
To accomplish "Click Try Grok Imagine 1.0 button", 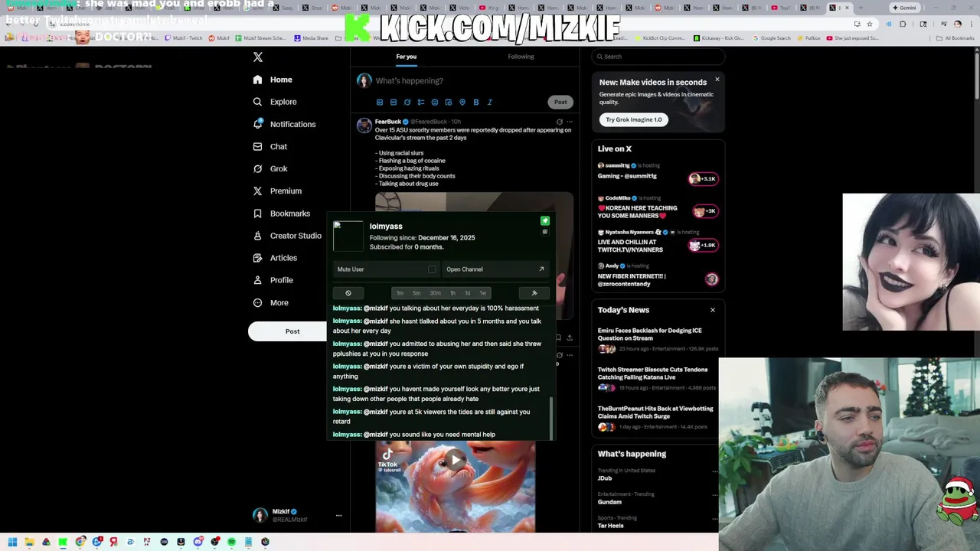I will [x=634, y=119].
